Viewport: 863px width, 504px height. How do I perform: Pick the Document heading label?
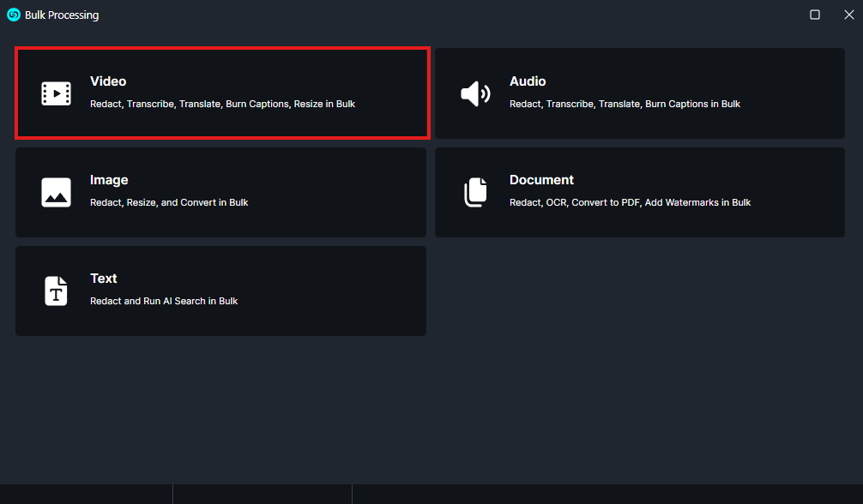click(541, 180)
